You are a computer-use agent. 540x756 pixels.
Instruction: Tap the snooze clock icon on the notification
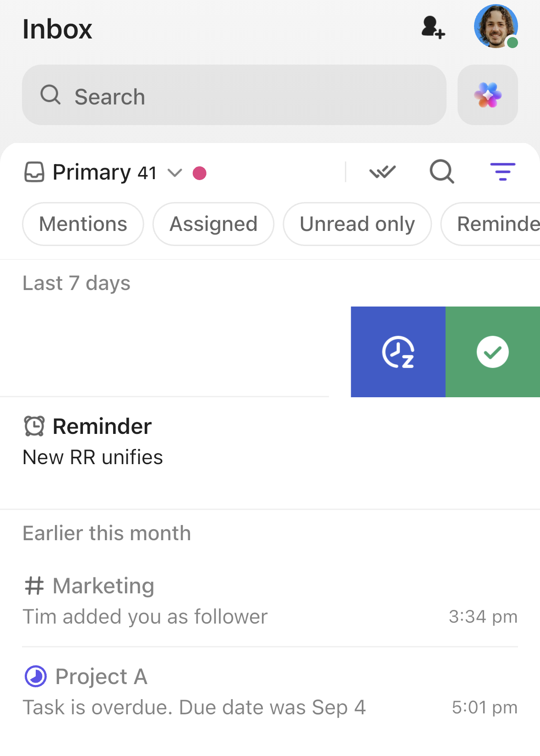[x=398, y=351]
